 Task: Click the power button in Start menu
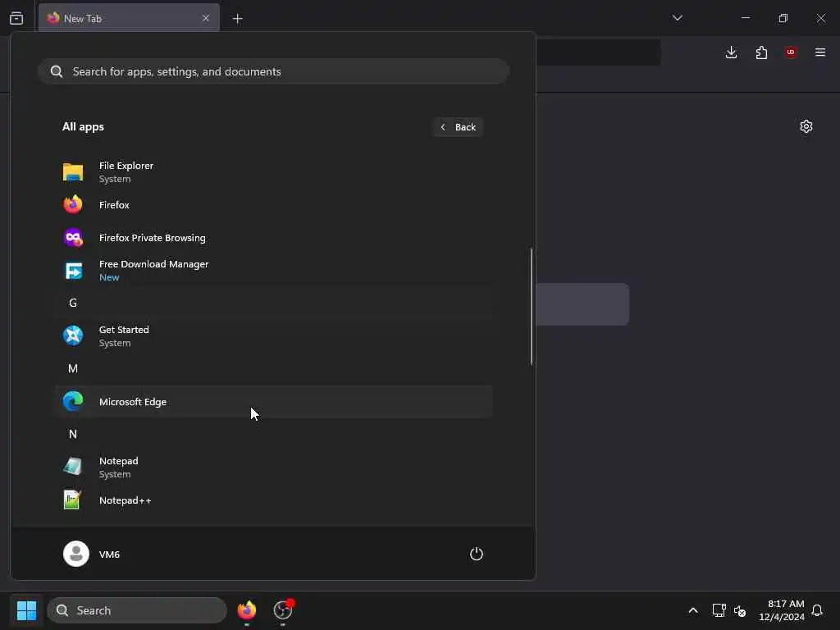pos(477,554)
